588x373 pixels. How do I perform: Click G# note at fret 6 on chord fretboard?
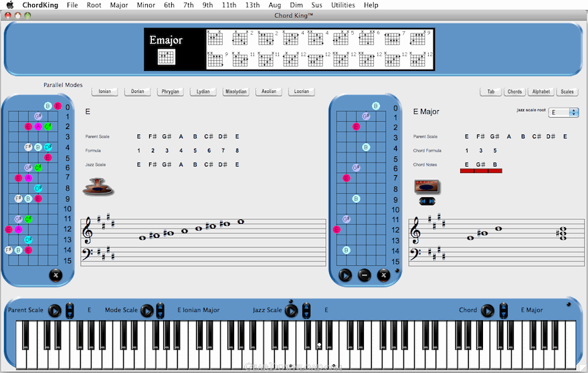[357, 168]
